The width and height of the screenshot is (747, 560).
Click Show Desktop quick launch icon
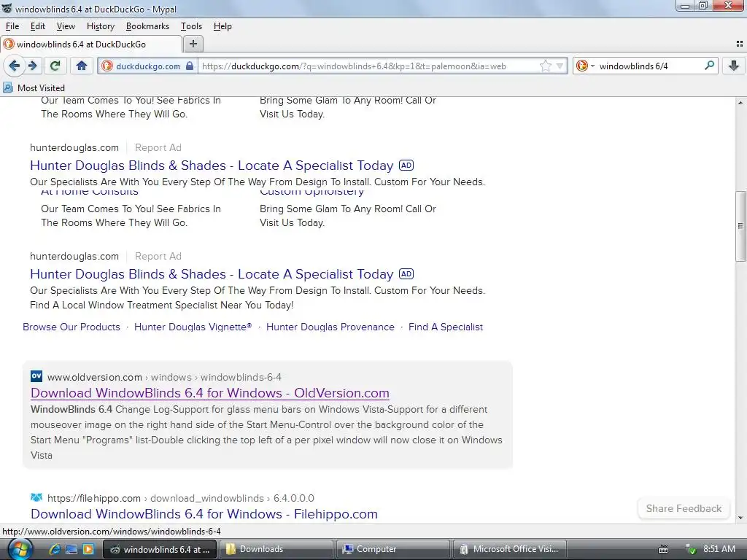[x=71, y=549]
